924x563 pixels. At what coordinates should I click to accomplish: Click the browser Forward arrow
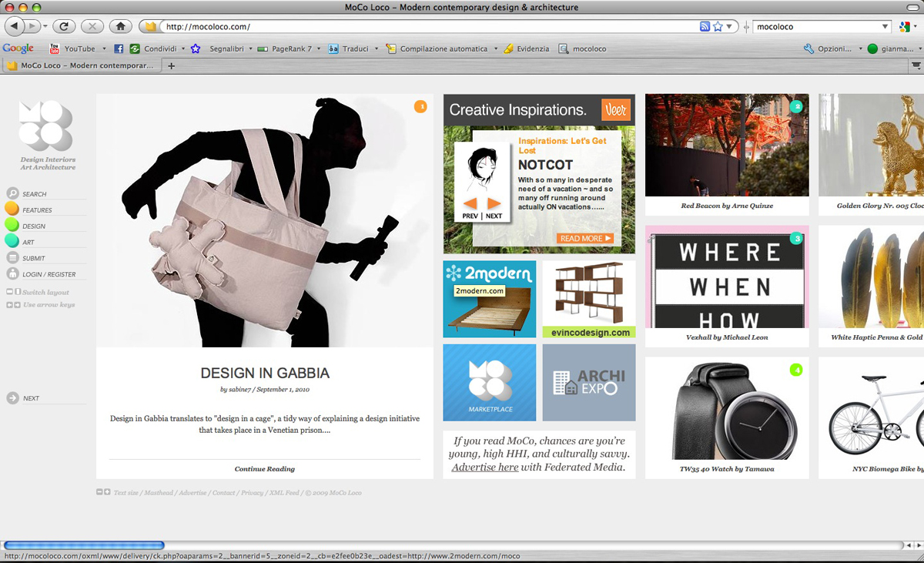[33, 26]
